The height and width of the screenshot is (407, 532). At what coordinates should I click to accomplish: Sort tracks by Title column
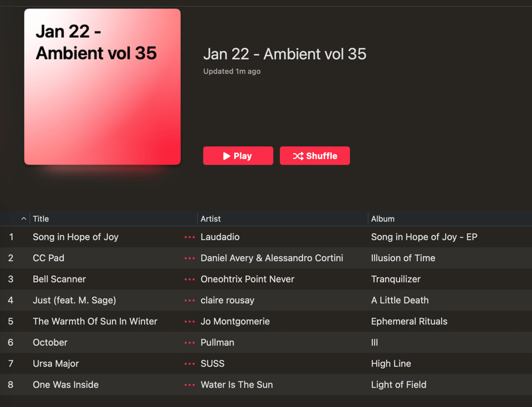41,219
